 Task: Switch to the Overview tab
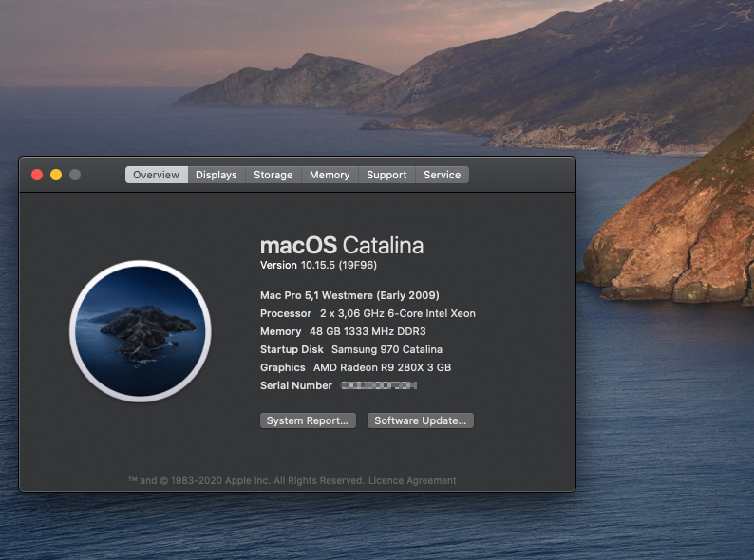tap(157, 175)
